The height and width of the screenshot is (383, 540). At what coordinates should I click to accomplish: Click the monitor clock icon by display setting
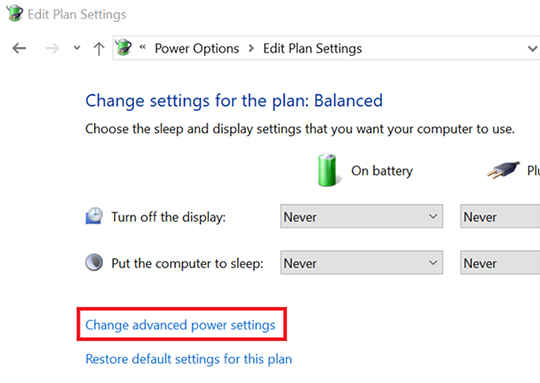pyautogui.click(x=94, y=216)
